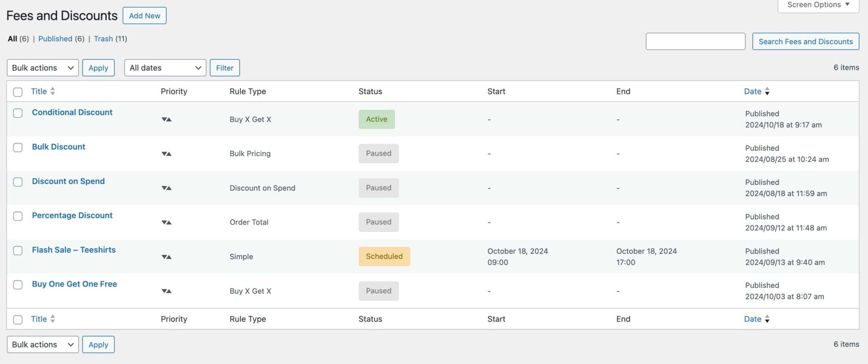Click the Fees and Discounts page heading

[x=62, y=16]
